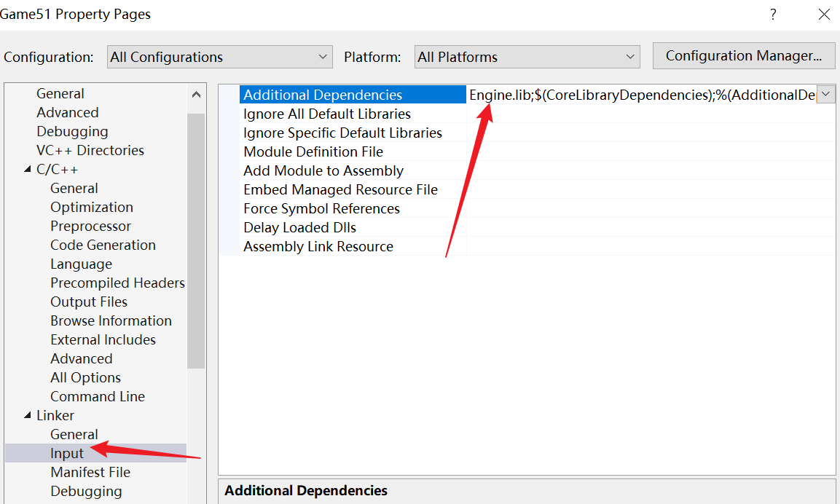Click the Configuration Manager button
Image resolution: width=840 pixels, height=504 pixels.
click(x=744, y=56)
